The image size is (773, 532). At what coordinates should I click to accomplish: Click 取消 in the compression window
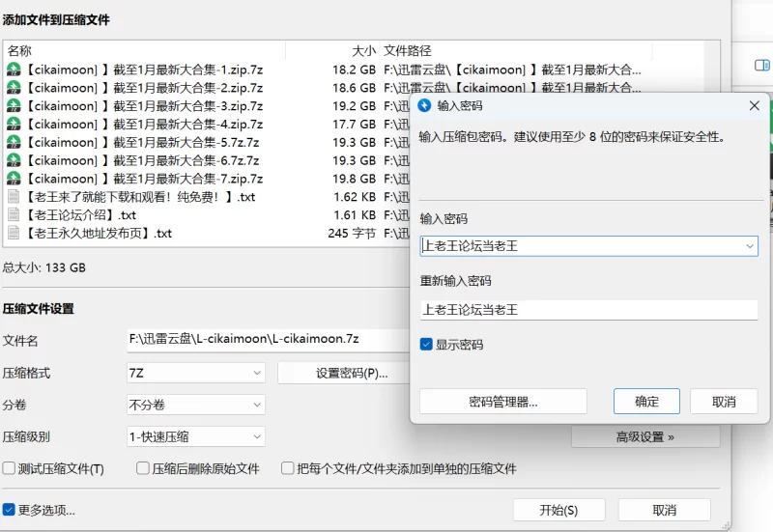click(x=665, y=510)
